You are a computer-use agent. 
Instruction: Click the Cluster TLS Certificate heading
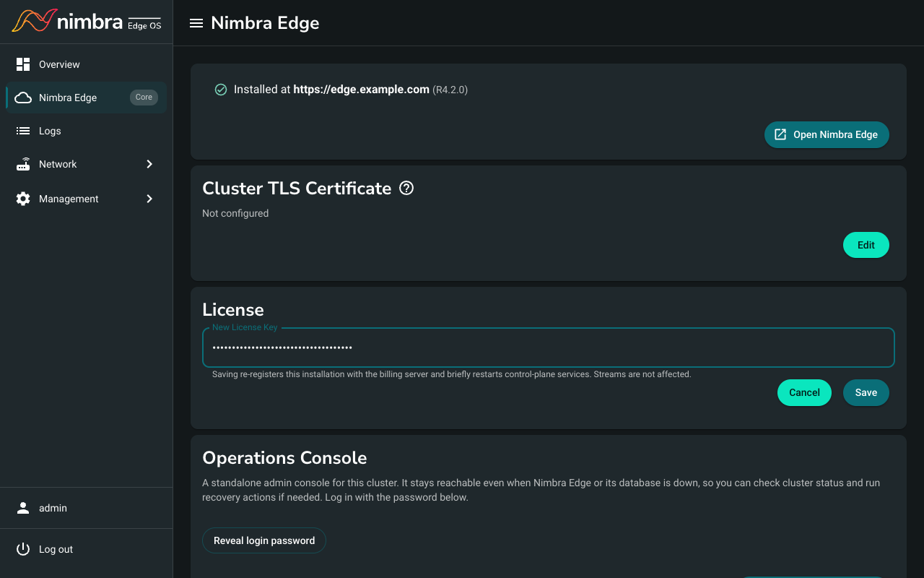[297, 189]
